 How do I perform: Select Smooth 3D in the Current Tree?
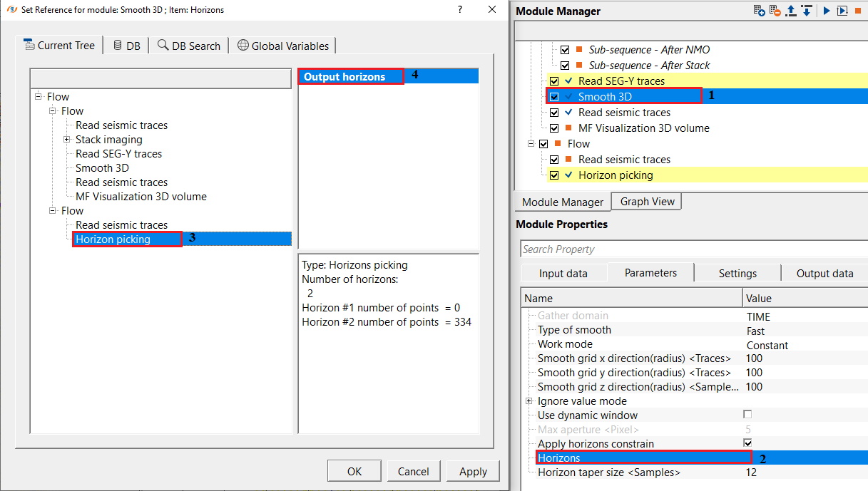coord(102,168)
